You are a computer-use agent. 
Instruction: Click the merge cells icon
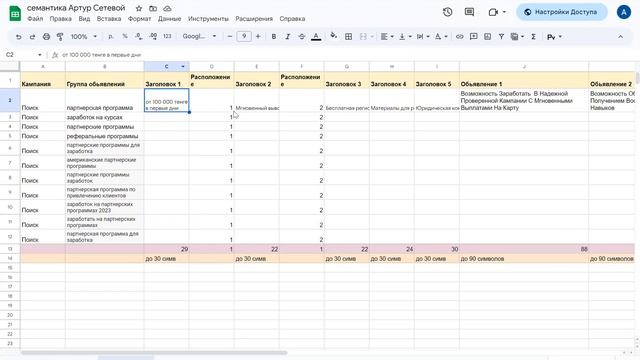coord(363,37)
